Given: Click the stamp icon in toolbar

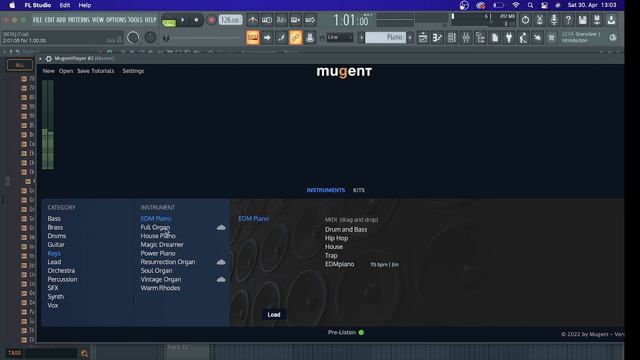Looking at the screenshot, I should [x=310, y=38].
